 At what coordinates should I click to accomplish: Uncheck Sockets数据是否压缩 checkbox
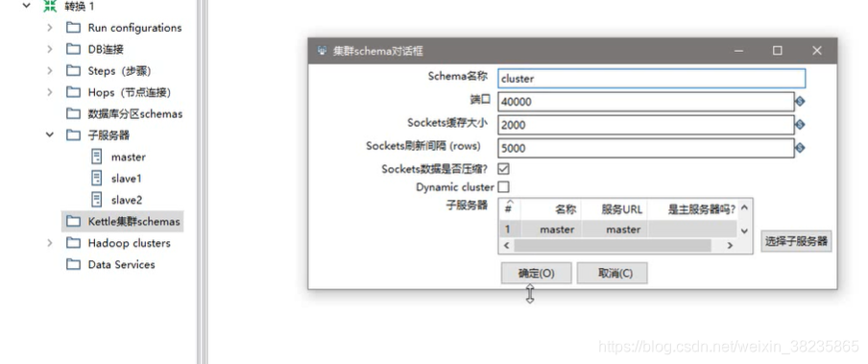point(504,169)
